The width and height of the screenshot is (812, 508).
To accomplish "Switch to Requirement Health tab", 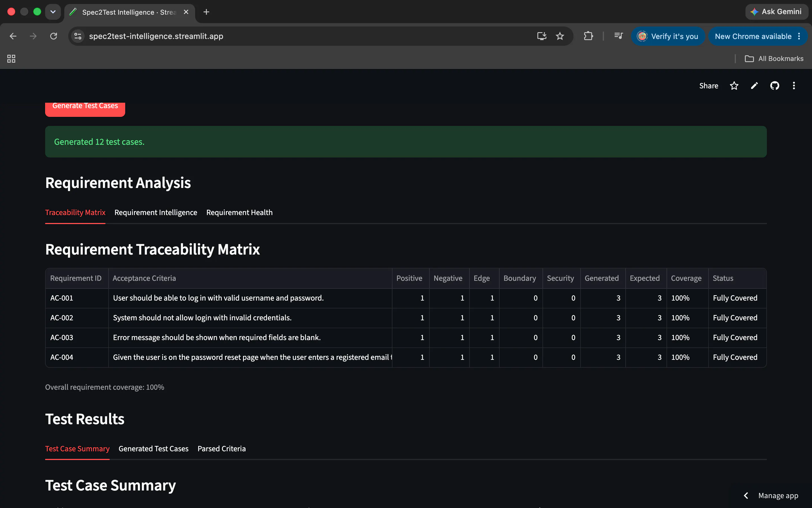I will pos(239,212).
